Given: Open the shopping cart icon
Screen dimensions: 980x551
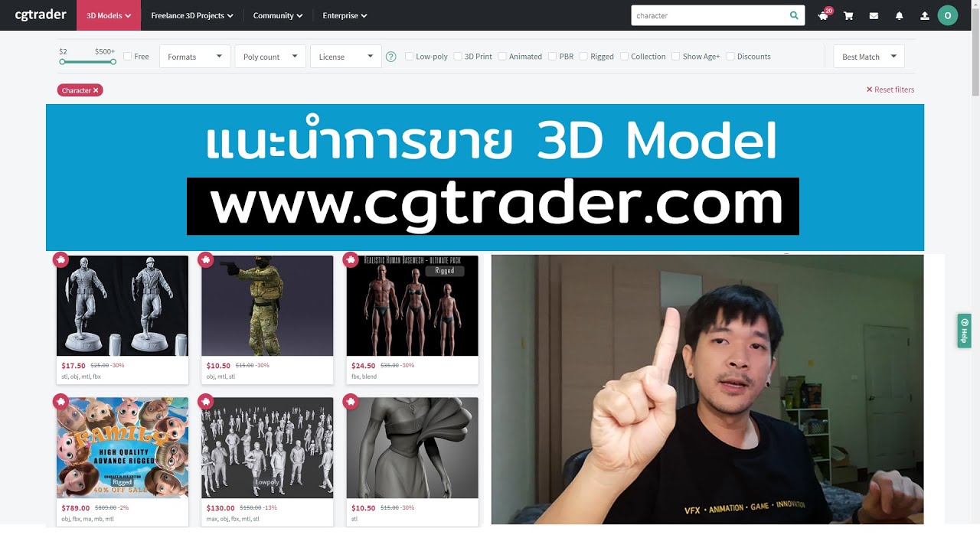Looking at the screenshot, I should click(x=848, y=16).
